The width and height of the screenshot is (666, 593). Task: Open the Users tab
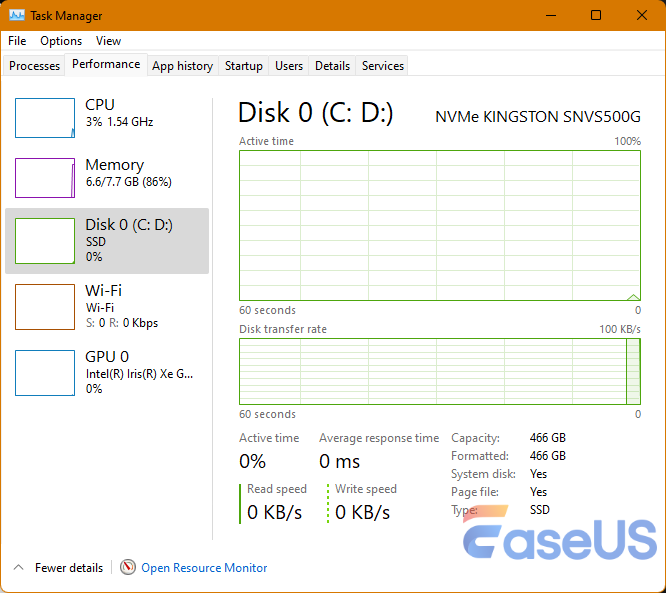click(289, 66)
